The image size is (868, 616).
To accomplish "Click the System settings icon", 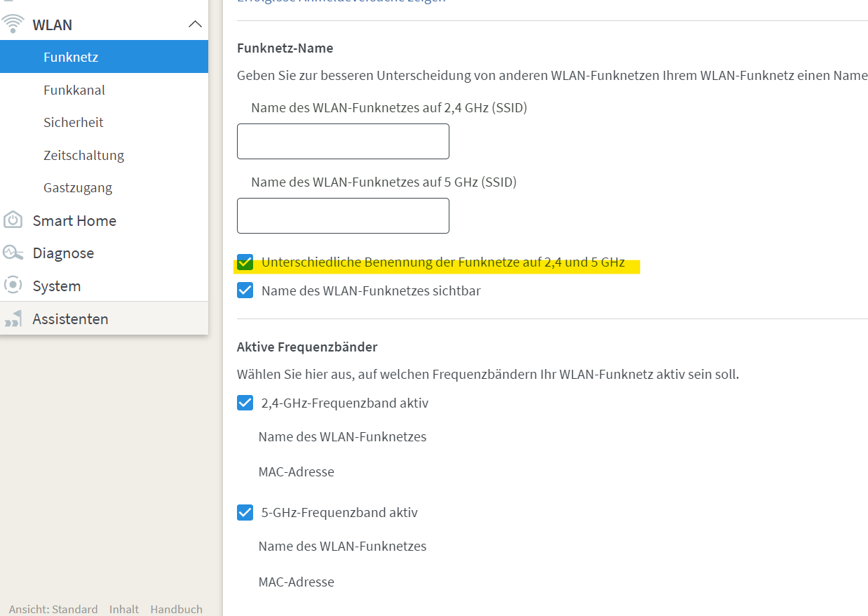I will [13, 286].
